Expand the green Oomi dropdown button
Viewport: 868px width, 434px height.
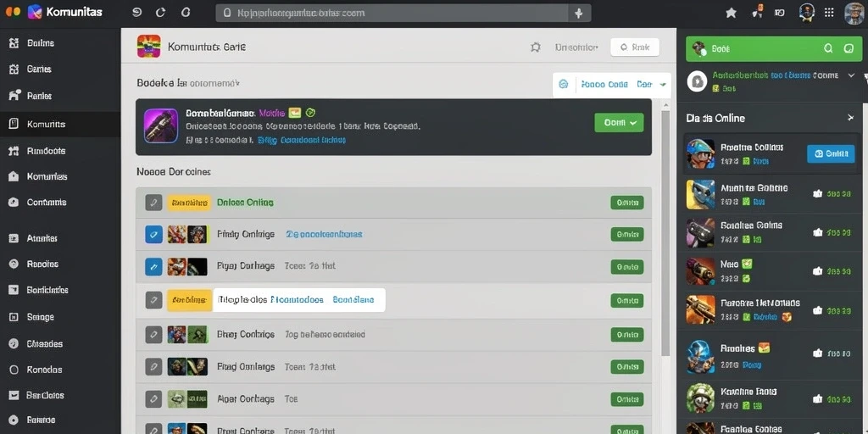(619, 123)
